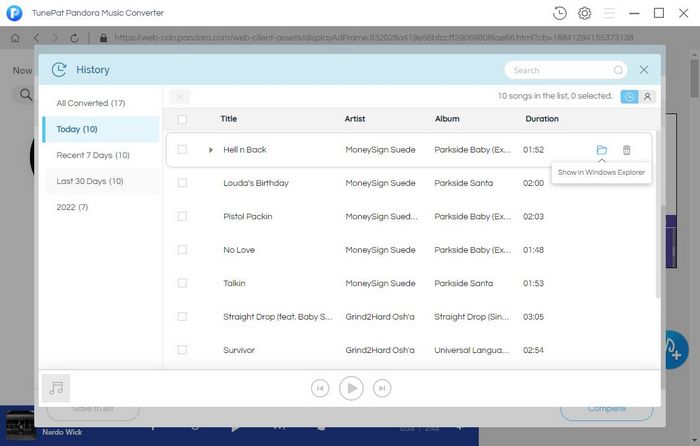Click the TunePat app logo
The height and width of the screenshot is (446, 700).
click(x=14, y=13)
